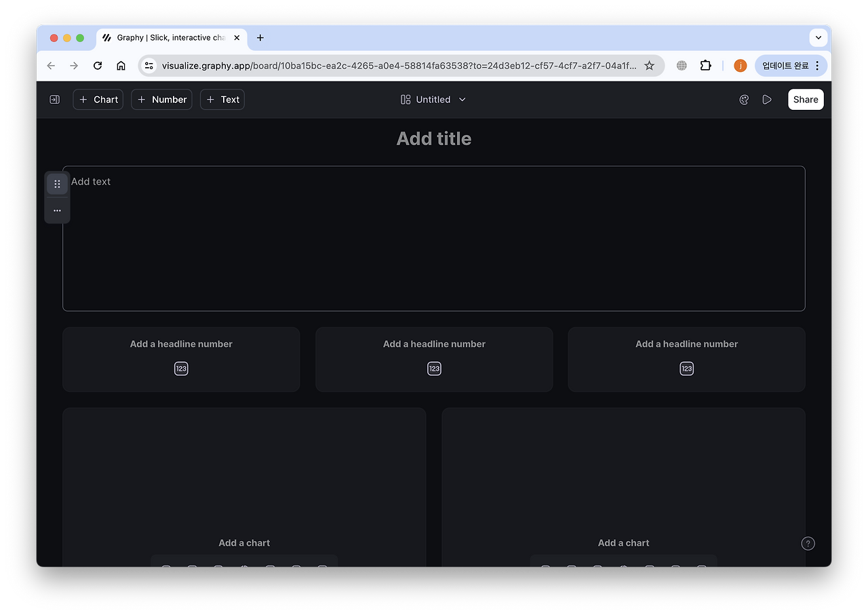Click 'Add a headline number' in the left card
The width and height of the screenshot is (868, 615).
tap(181, 344)
